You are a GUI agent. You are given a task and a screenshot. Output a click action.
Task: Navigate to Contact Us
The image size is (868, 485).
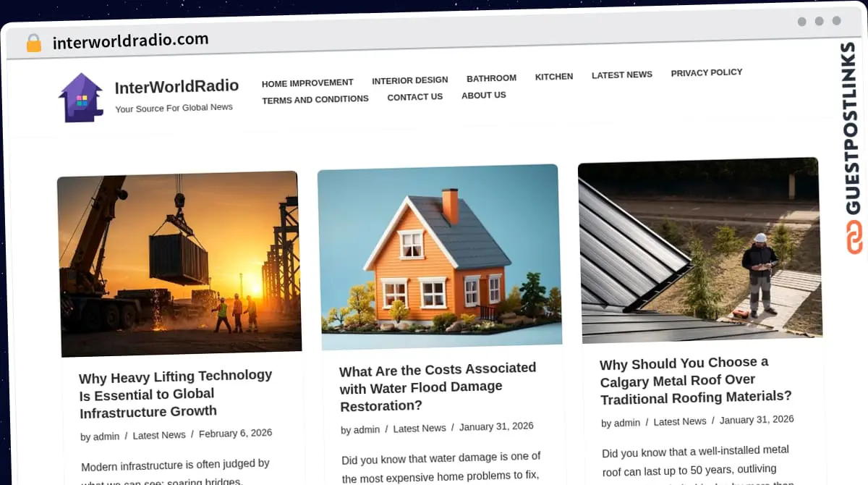[x=415, y=97]
